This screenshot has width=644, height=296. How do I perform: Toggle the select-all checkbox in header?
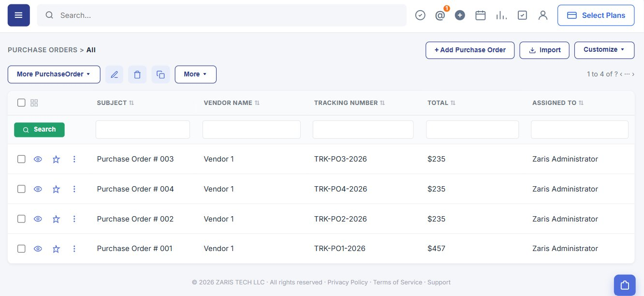[x=21, y=103]
